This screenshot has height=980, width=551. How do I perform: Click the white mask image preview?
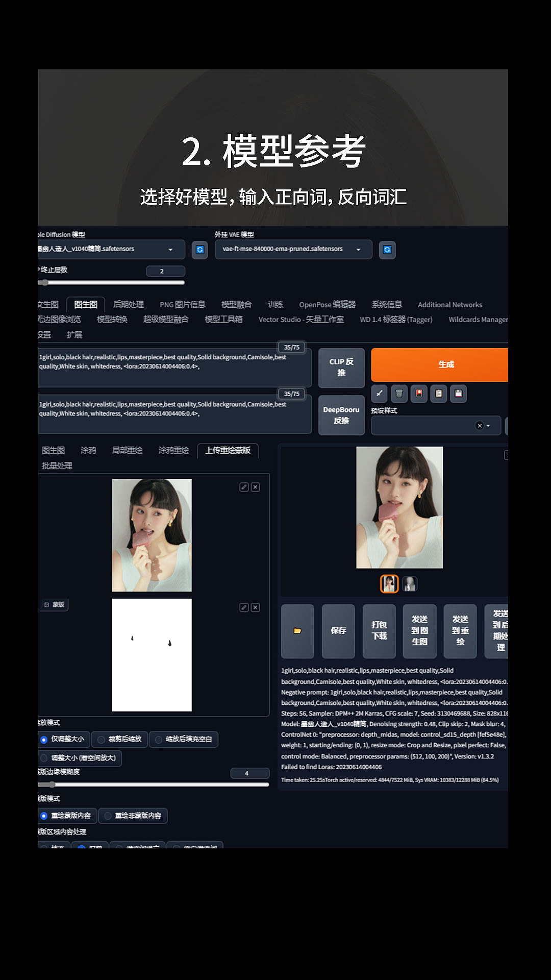[152, 655]
